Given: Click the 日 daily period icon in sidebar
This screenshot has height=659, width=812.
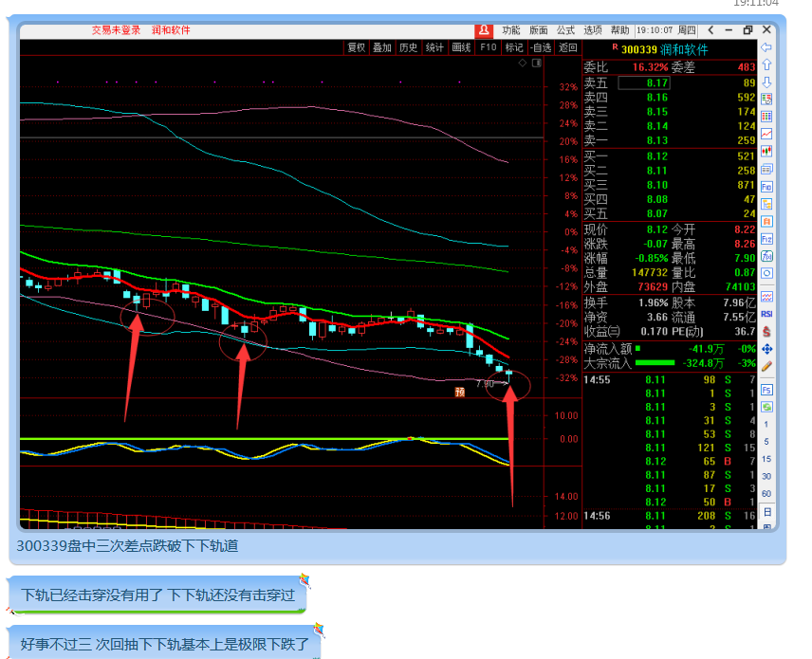Looking at the screenshot, I should click(766, 512).
